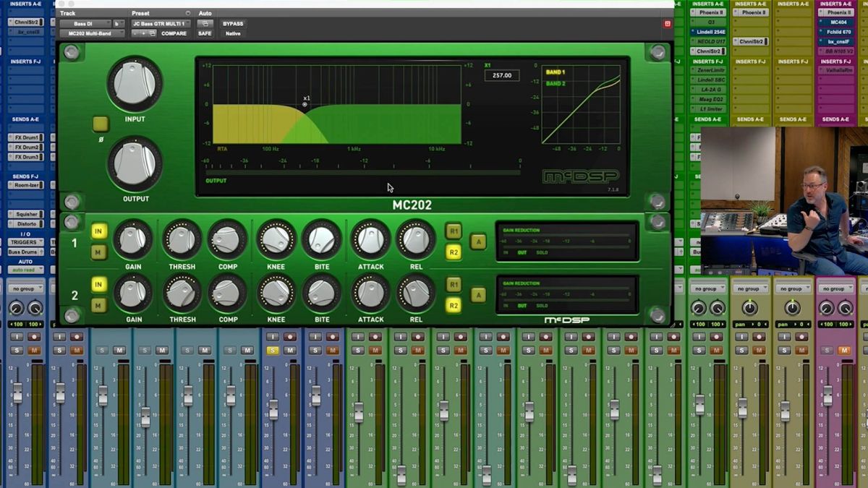Viewport: 868px width, 488px height.
Task: Open the Squisher send in mixer
Action: click(x=27, y=214)
